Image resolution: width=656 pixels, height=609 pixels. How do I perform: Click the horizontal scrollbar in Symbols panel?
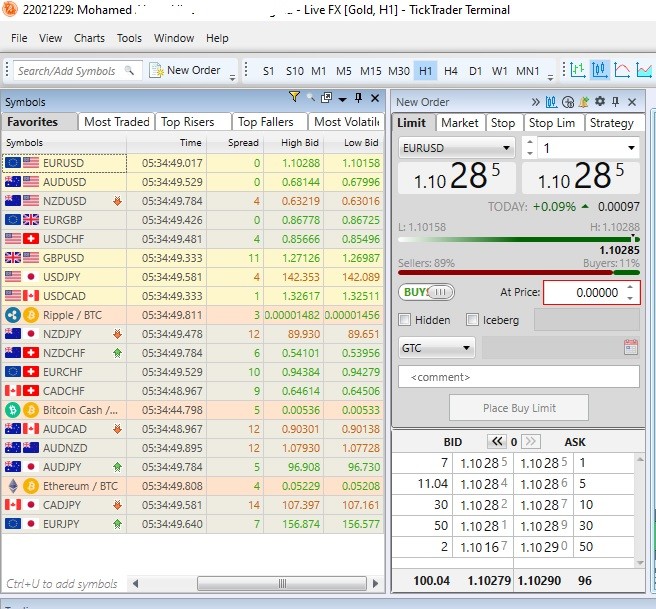coord(282,583)
